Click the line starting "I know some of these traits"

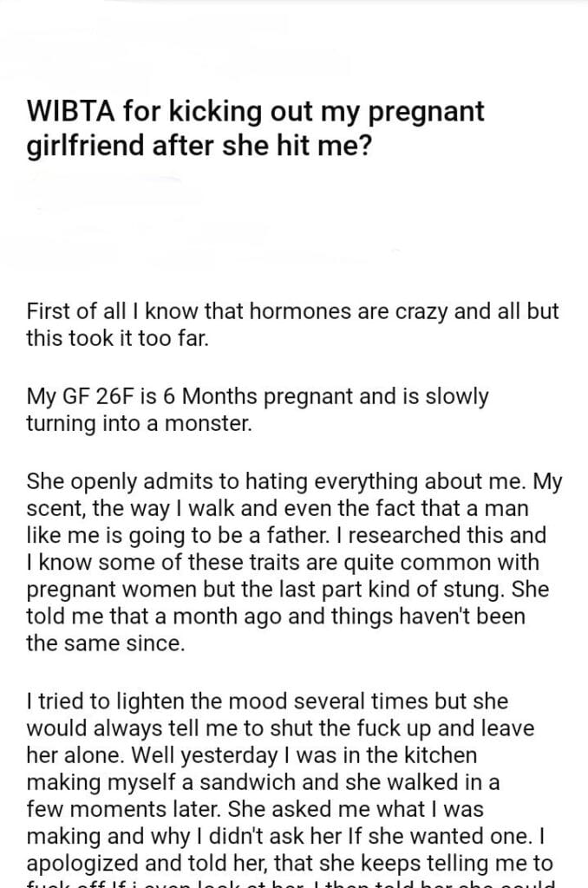283,562
